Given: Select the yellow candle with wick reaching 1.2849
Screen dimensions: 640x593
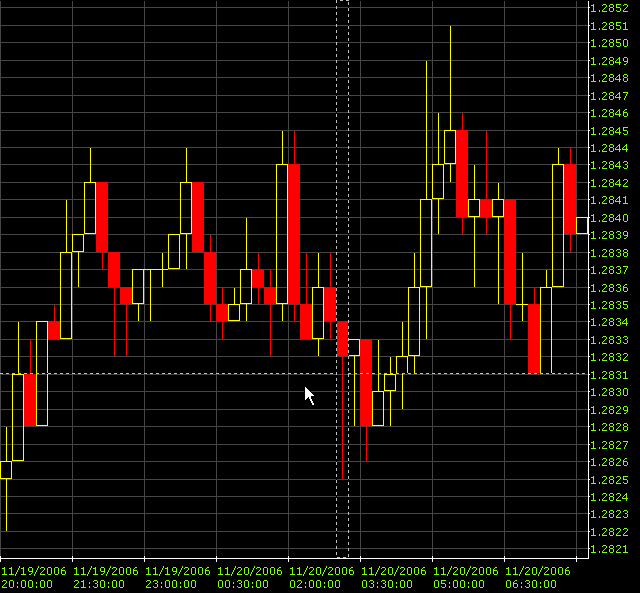Looking at the screenshot, I should tap(426, 243).
